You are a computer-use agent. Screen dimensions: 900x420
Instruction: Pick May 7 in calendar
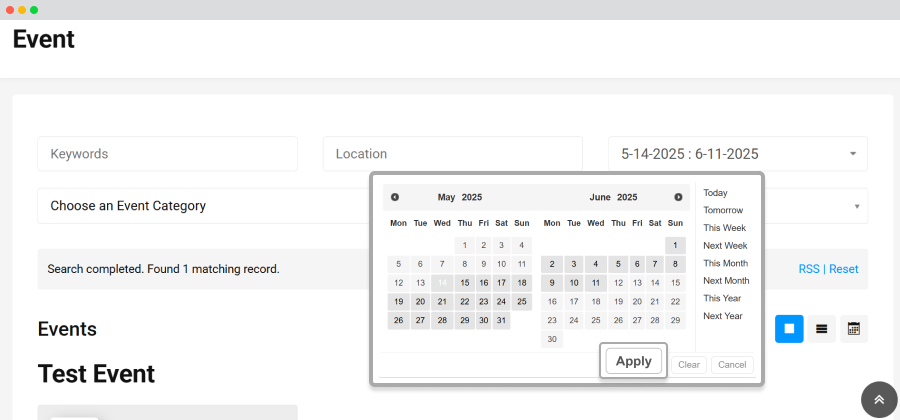(442, 265)
